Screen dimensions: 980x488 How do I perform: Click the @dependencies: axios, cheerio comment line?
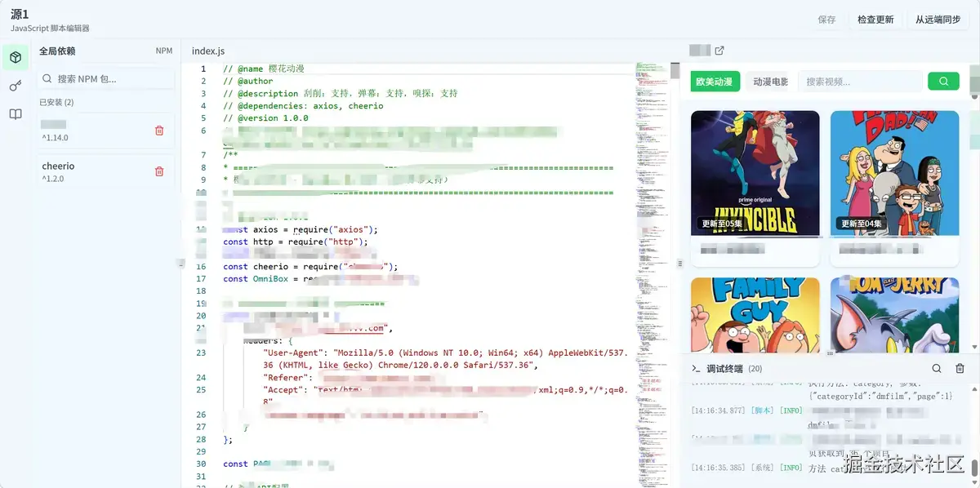303,106
